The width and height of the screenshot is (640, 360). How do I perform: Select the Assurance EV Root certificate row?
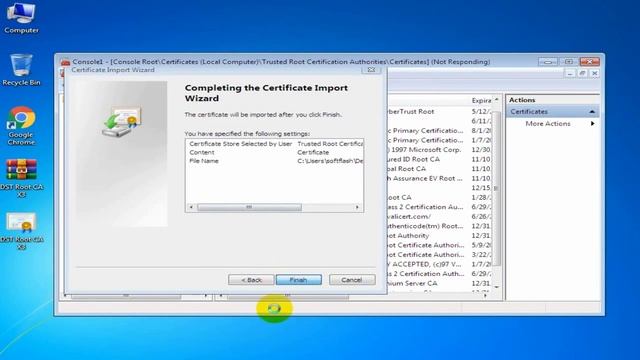(439, 178)
